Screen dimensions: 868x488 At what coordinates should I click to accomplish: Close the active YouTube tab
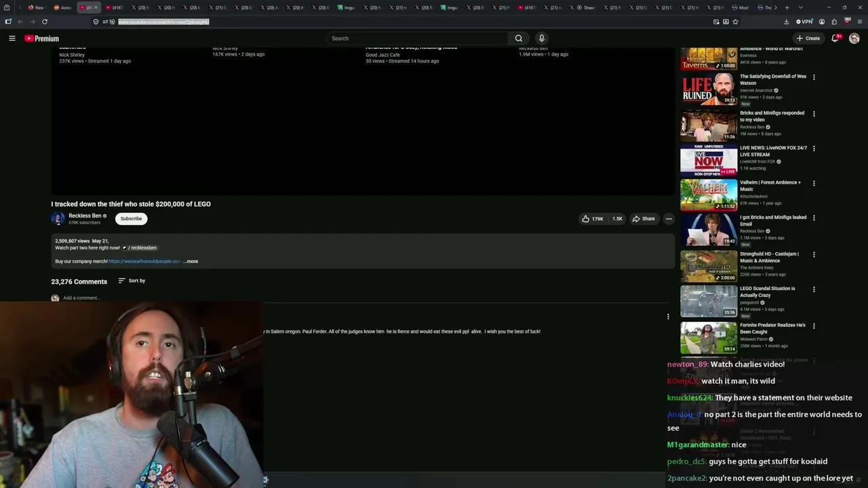96,7
